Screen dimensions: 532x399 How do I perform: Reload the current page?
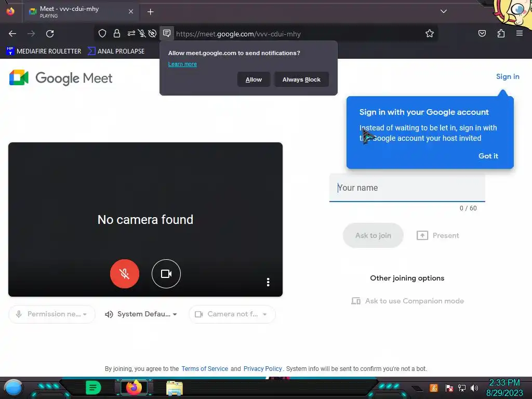click(x=50, y=34)
